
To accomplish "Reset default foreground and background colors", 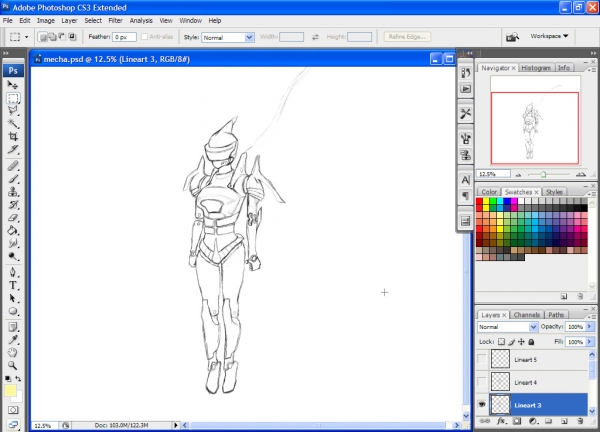I will pos(8,378).
